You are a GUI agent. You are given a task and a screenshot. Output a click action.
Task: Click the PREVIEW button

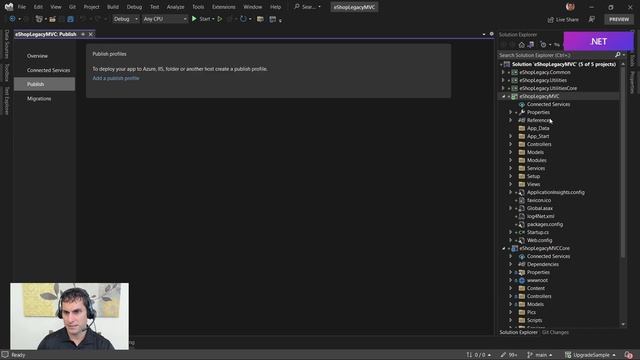tap(619, 19)
